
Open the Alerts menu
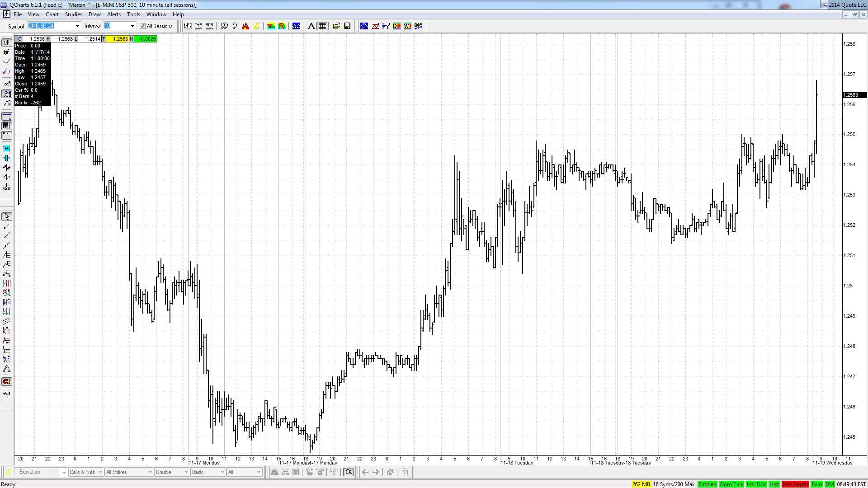[x=114, y=14]
